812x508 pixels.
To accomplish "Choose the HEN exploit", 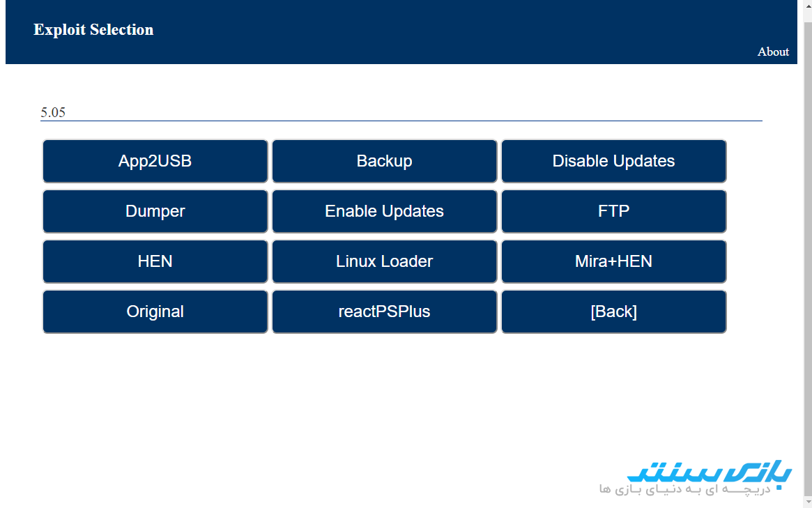I will tap(155, 261).
